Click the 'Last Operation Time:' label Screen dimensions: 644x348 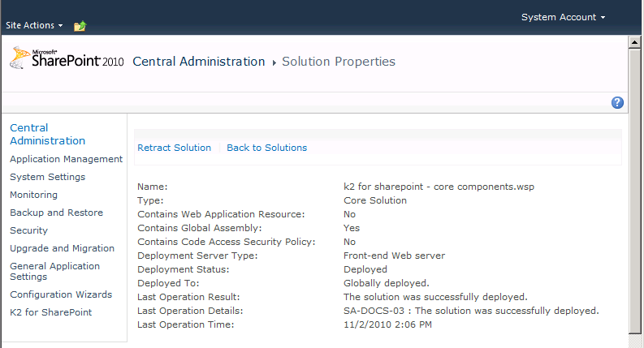(186, 324)
